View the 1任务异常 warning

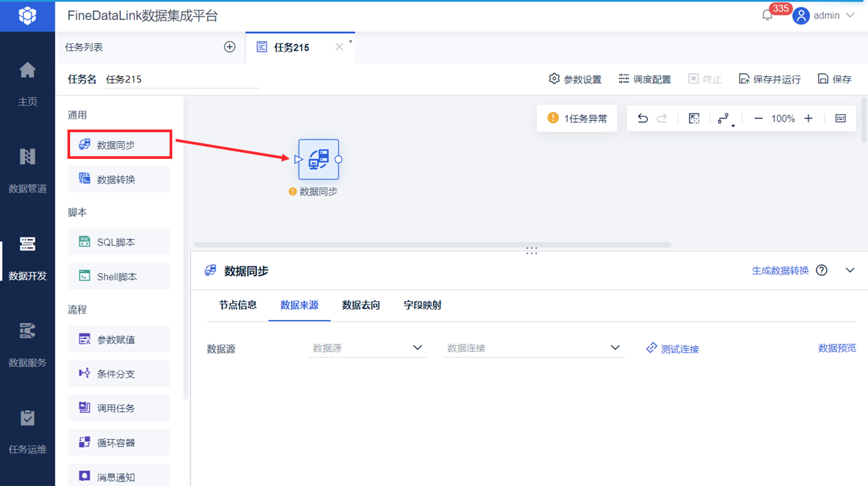coord(578,118)
